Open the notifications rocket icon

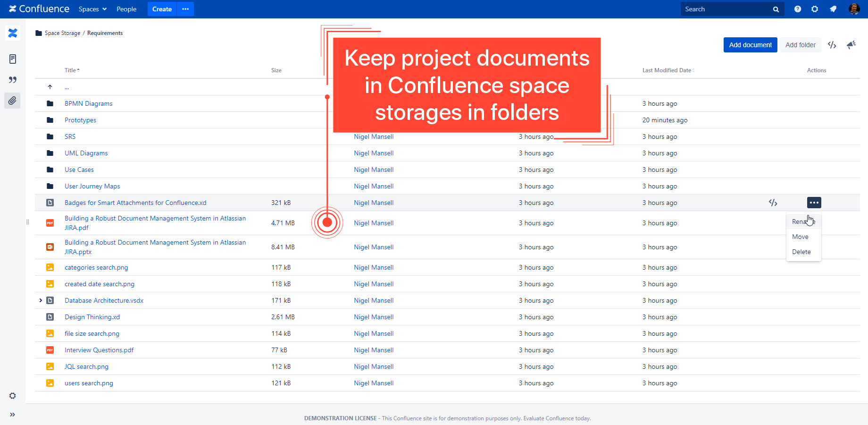tap(833, 9)
